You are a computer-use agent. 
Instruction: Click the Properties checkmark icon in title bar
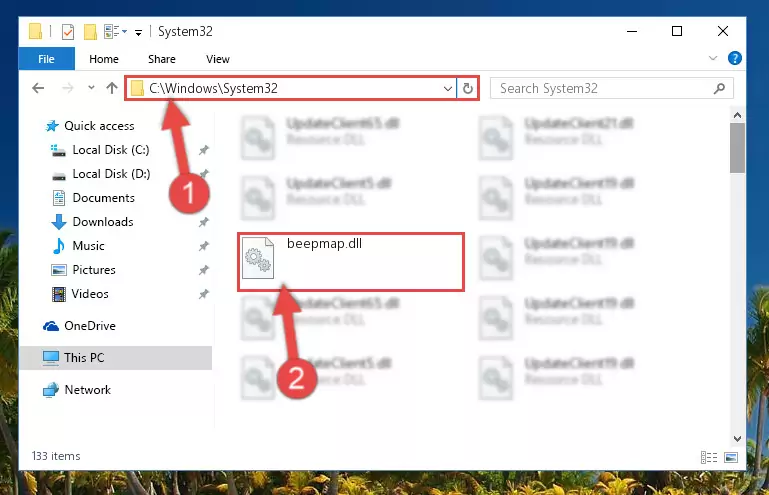click(x=68, y=32)
